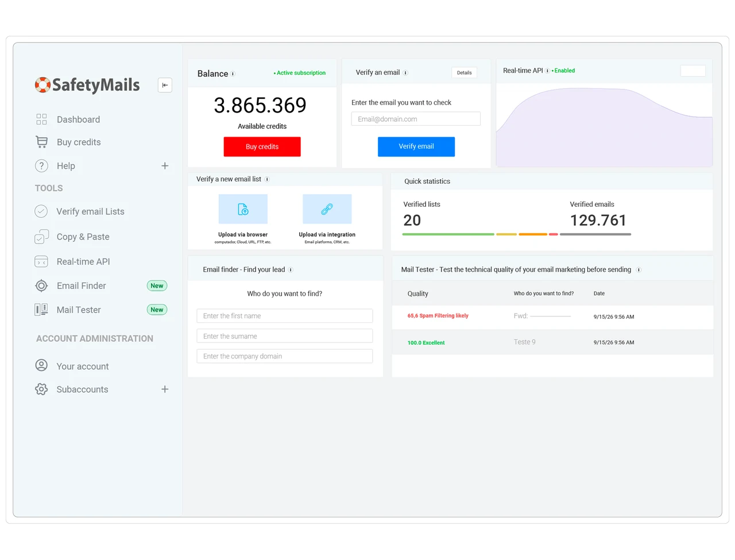The image size is (735, 560).
Task: Open Verify email Lists tool
Action: tap(90, 211)
